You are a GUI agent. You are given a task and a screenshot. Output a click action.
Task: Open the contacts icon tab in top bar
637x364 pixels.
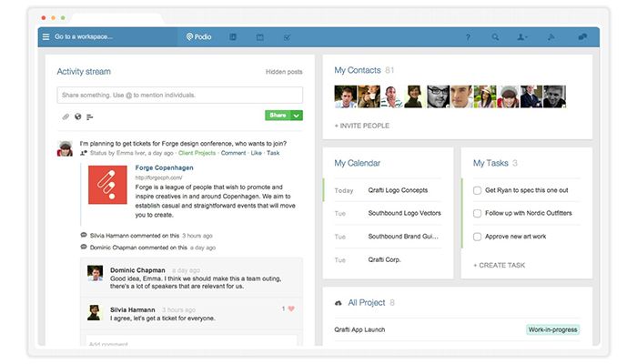pyautogui.click(x=233, y=37)
